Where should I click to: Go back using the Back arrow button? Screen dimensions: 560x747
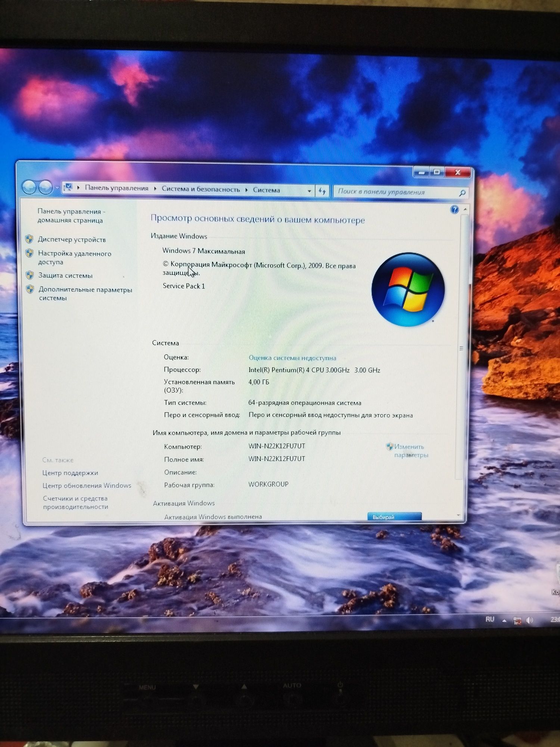[29, 187]
